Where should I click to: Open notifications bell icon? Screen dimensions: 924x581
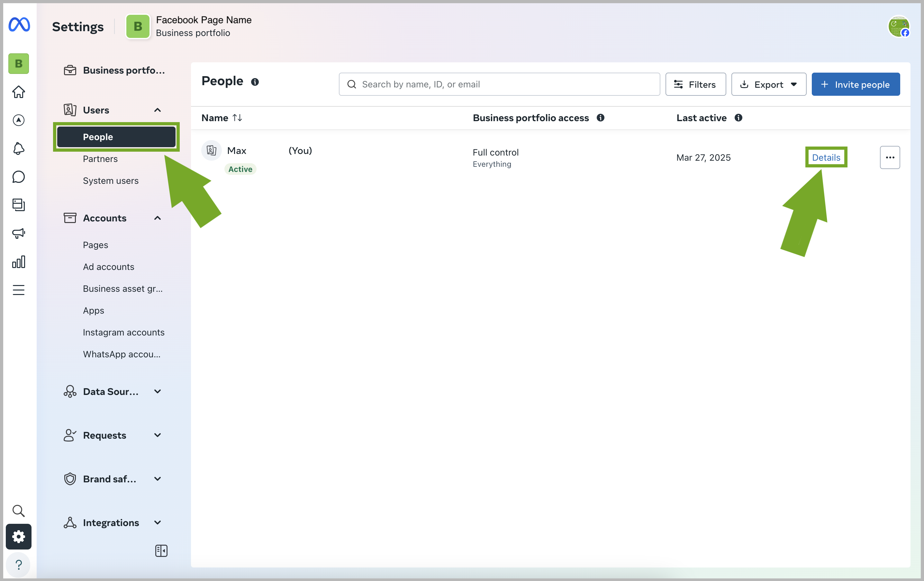coord(18,149)
